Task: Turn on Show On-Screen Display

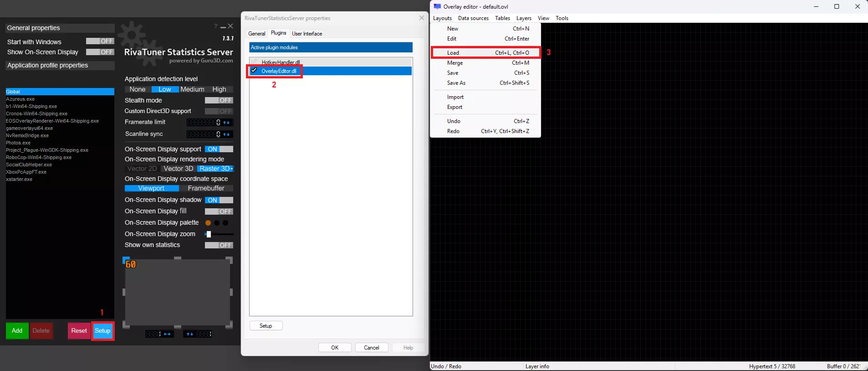Action: click(x=100, y=52)
